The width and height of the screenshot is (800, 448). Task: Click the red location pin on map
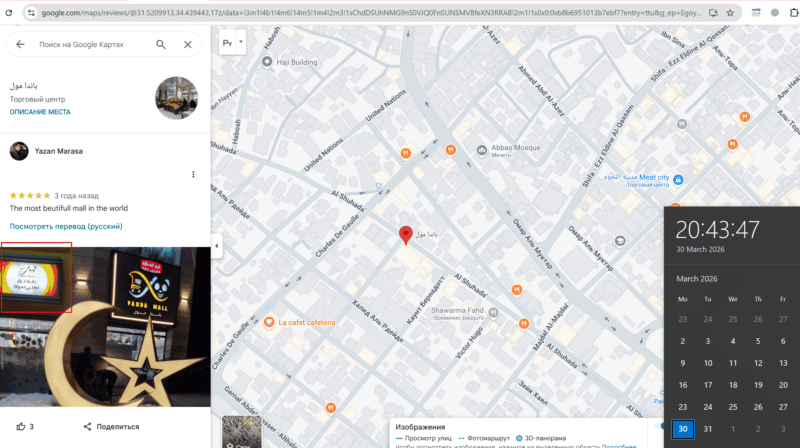405,235
